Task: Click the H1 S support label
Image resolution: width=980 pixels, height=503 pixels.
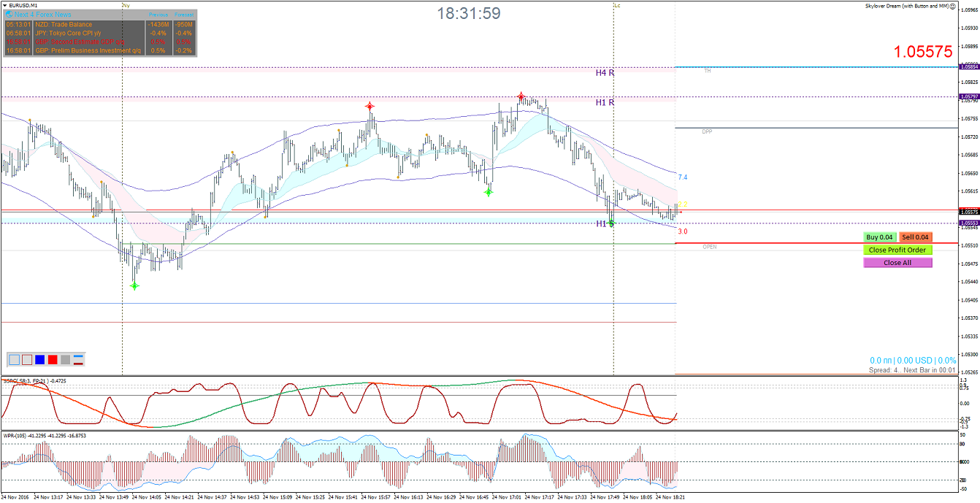Action: (x=605, y=223)
